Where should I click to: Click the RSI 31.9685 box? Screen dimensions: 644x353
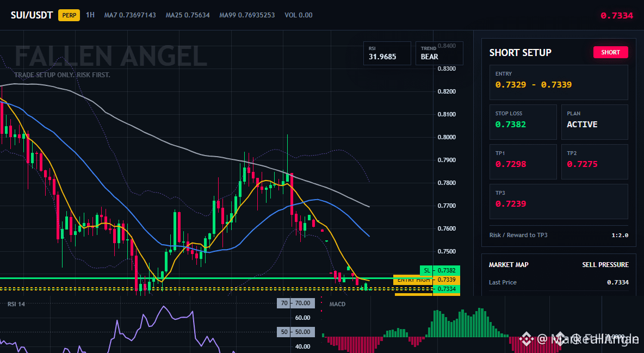point(387,53)
